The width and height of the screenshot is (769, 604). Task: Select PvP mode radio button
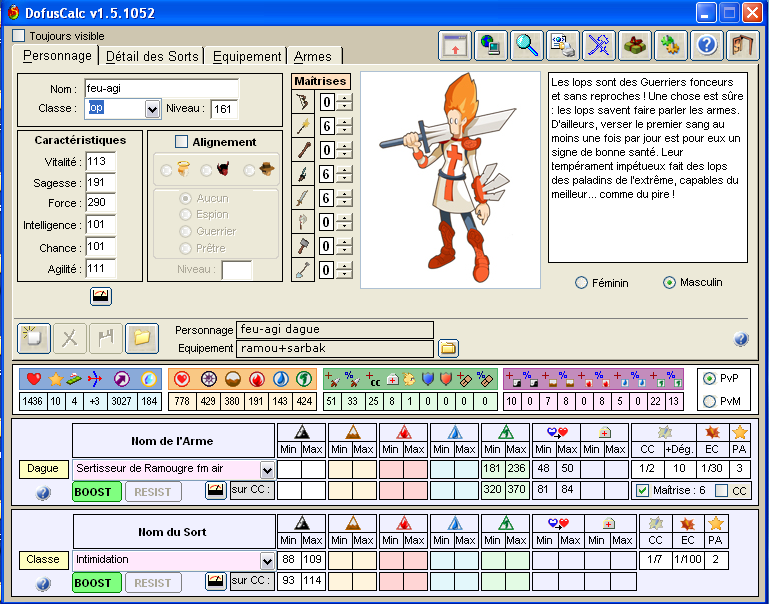tap(709, 378)
